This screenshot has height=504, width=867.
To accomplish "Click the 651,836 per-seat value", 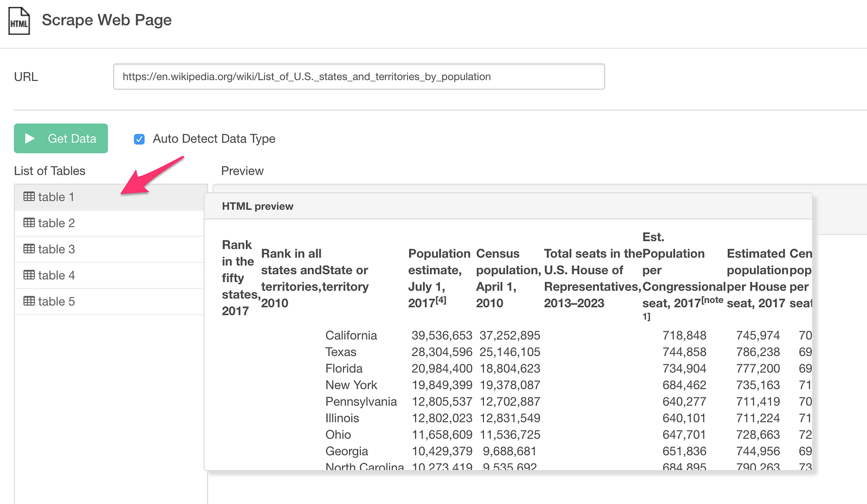I will point(684,451).
